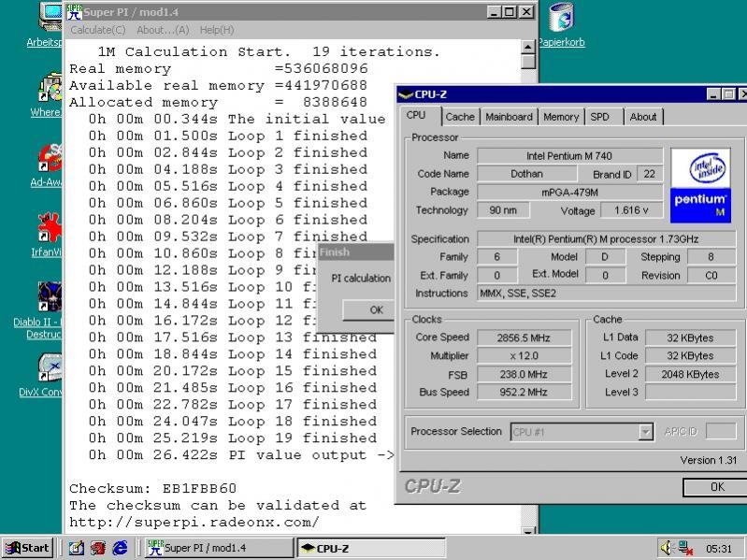
Task: Click the Level 2 cache 2048 KBytes value
Action: 690,374
